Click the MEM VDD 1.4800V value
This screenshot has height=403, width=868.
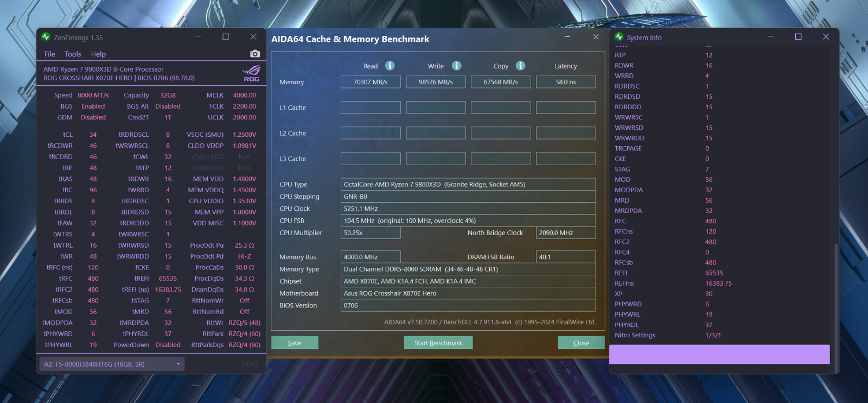coord(245,179)
